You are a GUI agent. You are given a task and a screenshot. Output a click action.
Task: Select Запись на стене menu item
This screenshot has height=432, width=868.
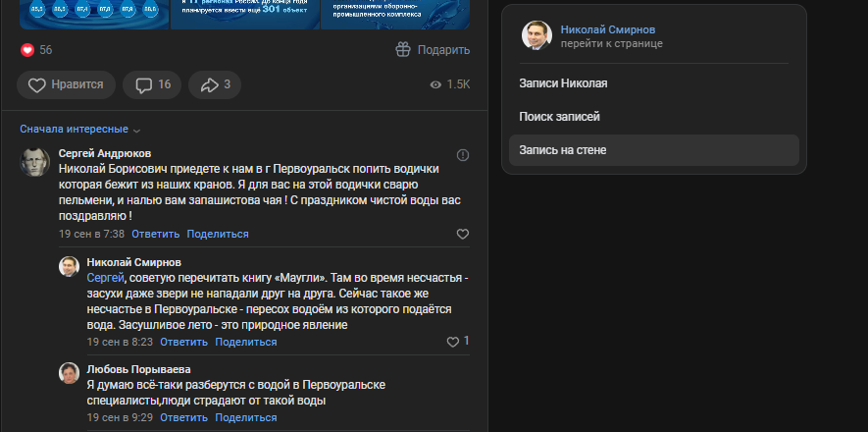(563, 150)
